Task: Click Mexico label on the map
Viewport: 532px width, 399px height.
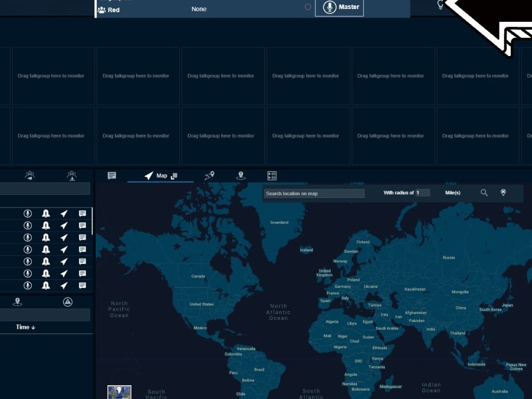Action: click(200, 328)
